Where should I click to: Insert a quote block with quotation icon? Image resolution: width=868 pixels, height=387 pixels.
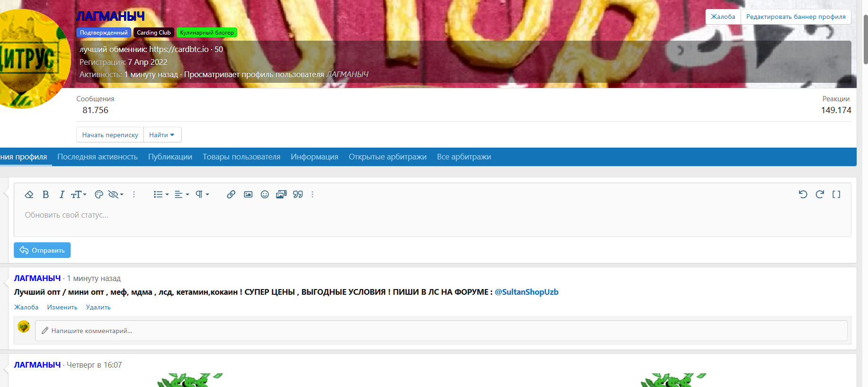click(298, 194)
